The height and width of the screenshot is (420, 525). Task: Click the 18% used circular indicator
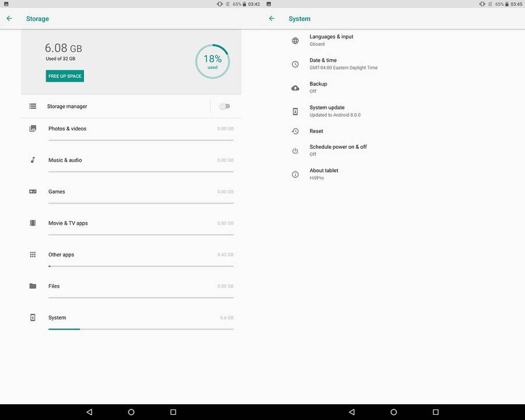point(212,61)
